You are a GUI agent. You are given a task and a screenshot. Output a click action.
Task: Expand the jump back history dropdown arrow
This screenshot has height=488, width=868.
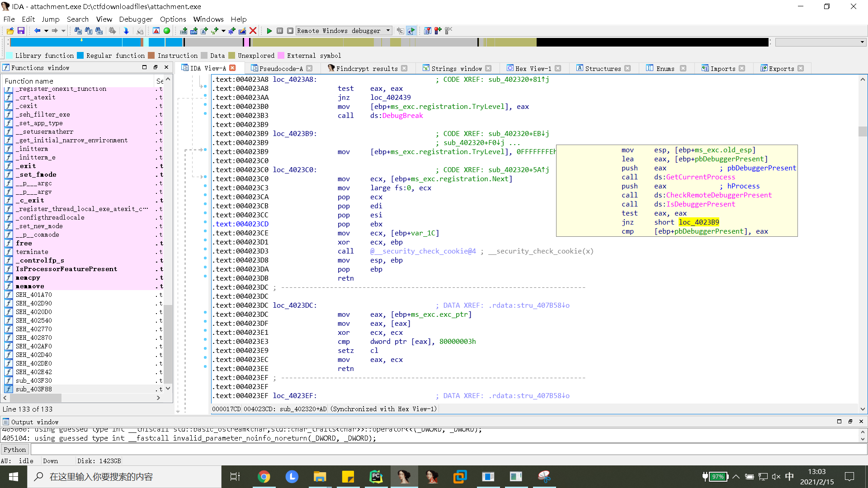[46, 31]
